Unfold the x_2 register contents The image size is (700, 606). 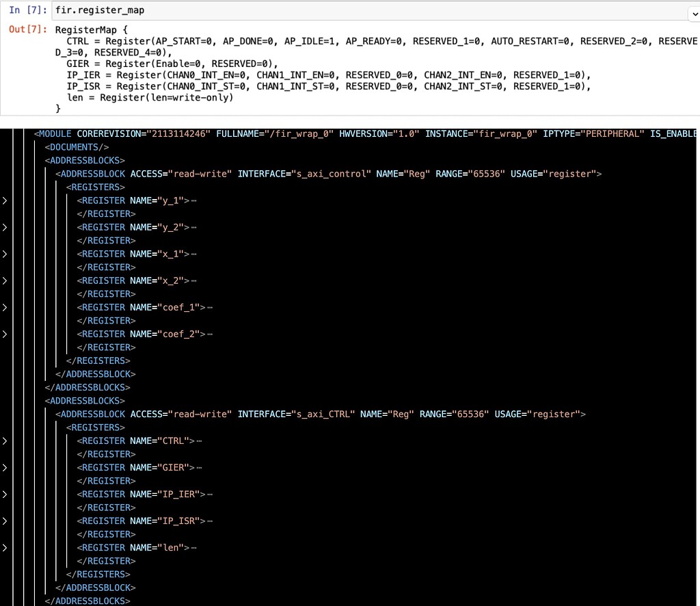[x=5, y=280]
